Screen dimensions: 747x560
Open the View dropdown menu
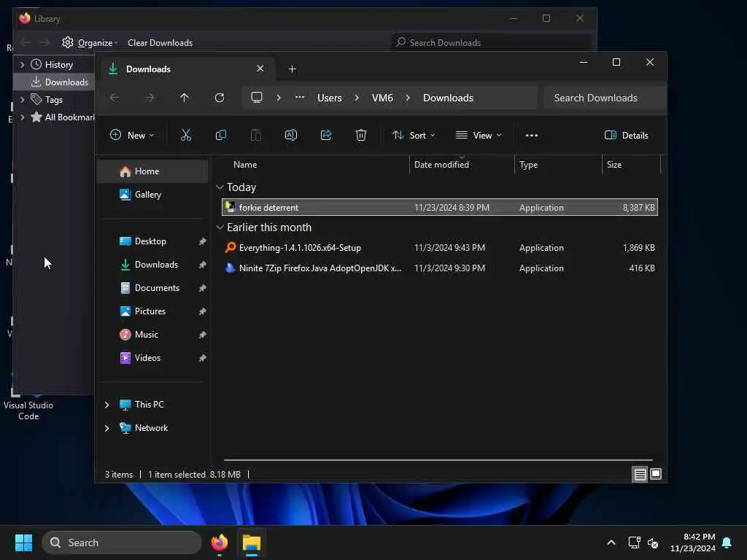tap(479, 135)
